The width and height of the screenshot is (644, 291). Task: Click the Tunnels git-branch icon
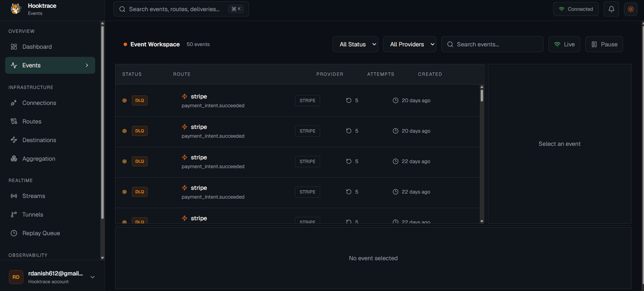point(14,215)
